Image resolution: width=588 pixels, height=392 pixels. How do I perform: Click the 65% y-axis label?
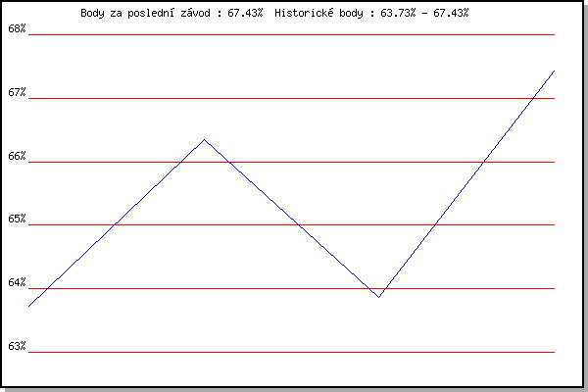[x=17, y=220]
